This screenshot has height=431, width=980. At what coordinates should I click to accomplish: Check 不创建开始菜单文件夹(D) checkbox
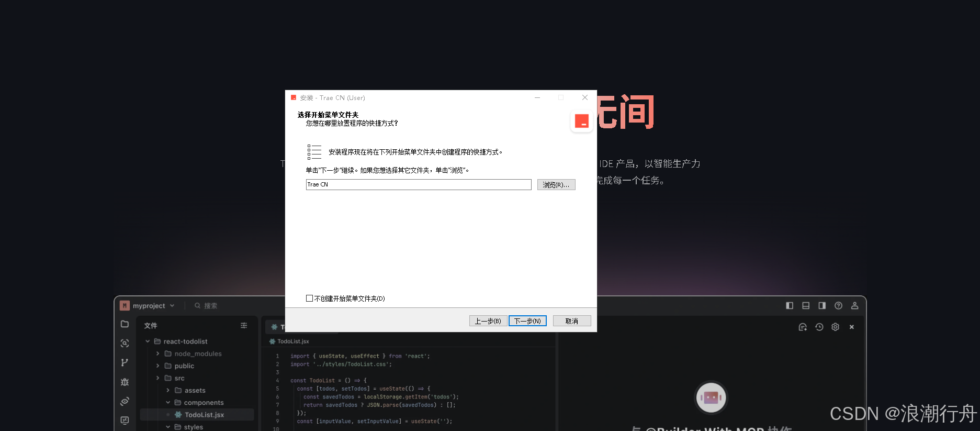tap(309, 299)
